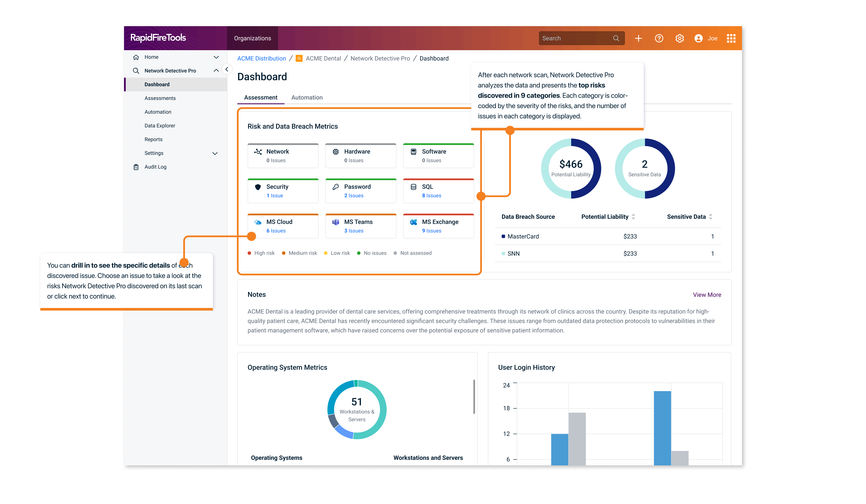Click the High risk legend dot
Image resolution: width=866 pixels, height=504 pixels.
coord(249,253)
